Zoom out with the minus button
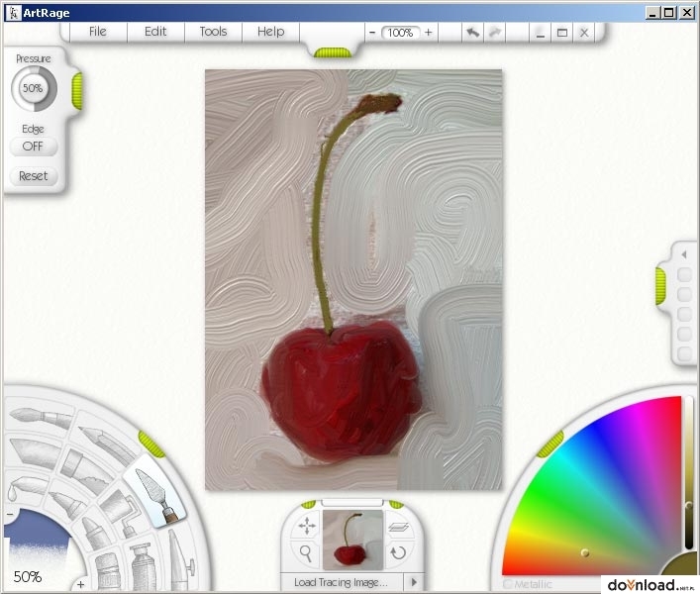 point(372,32)
